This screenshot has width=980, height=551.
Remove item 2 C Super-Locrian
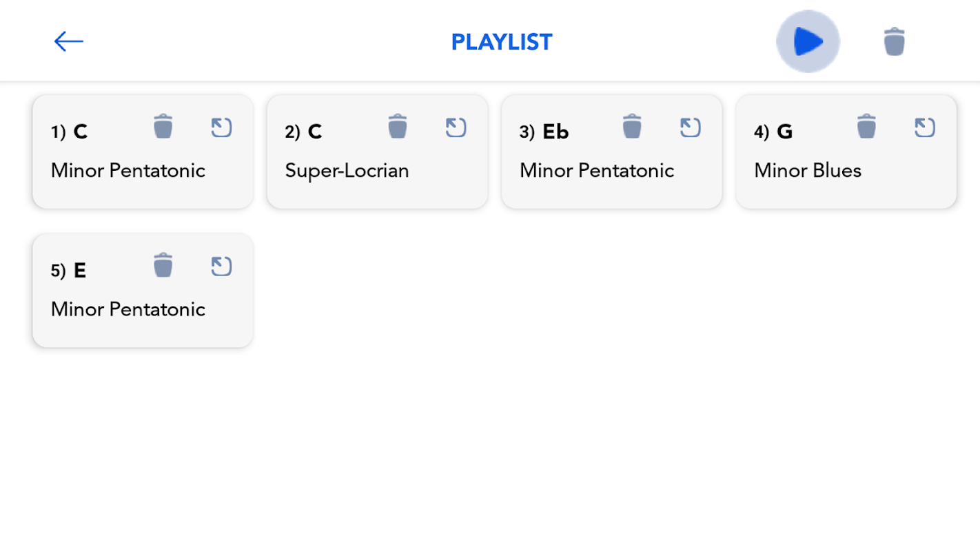(x=398, y=127)
